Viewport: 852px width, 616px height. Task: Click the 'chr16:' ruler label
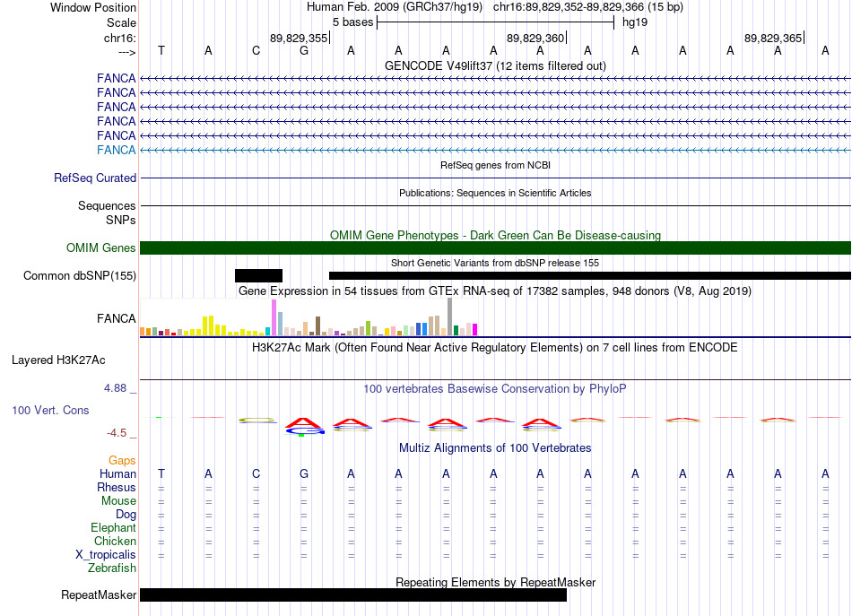(x=120, y=38)
